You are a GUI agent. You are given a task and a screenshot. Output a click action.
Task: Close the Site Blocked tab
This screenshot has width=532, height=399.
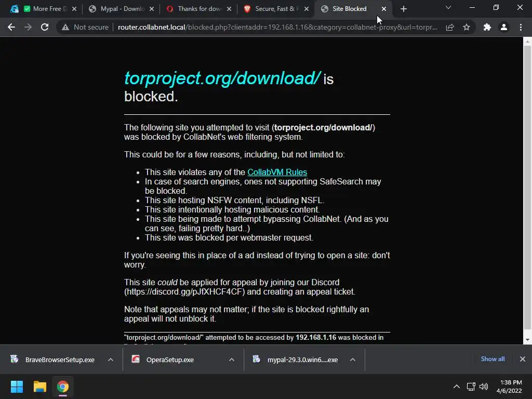384,9
